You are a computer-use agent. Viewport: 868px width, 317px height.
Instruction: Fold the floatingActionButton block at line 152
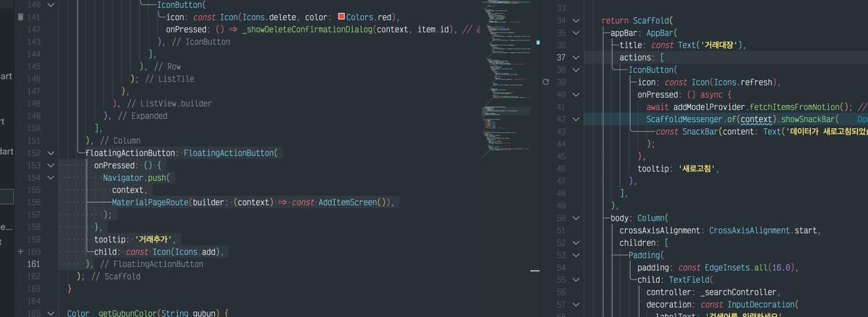(x=50, y=153)
